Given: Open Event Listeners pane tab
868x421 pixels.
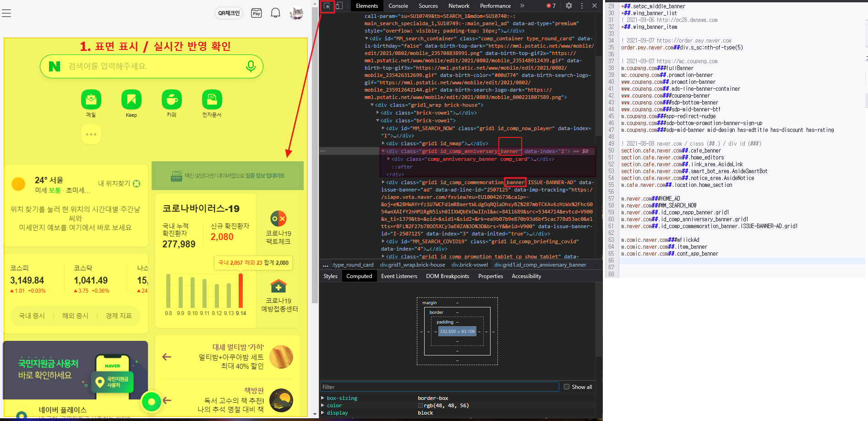Looking at the screenshot, I should (399, 276).
